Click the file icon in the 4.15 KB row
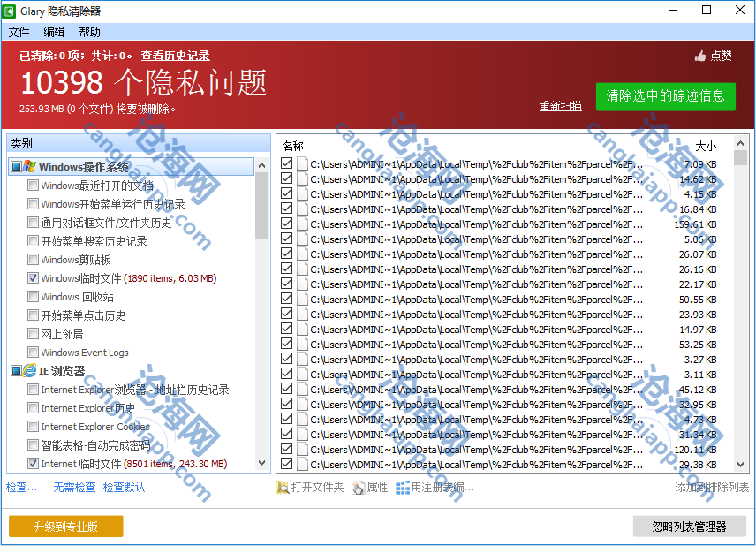 pos(302,193)
